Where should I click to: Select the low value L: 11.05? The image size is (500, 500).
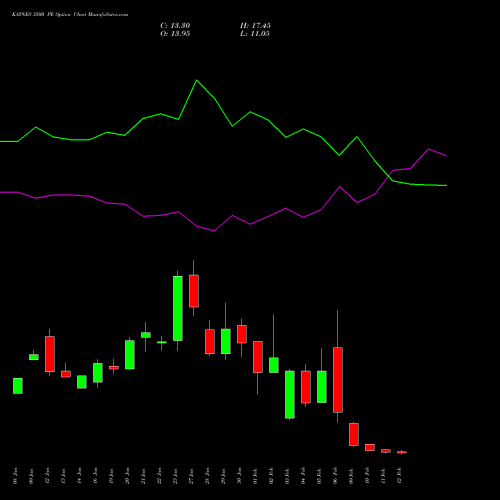(255, 34)
